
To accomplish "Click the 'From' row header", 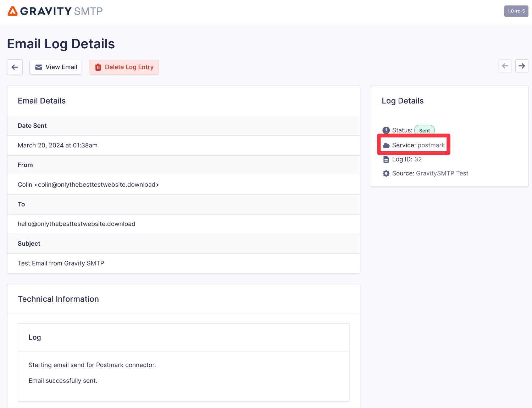I will [x=184, y=165].
